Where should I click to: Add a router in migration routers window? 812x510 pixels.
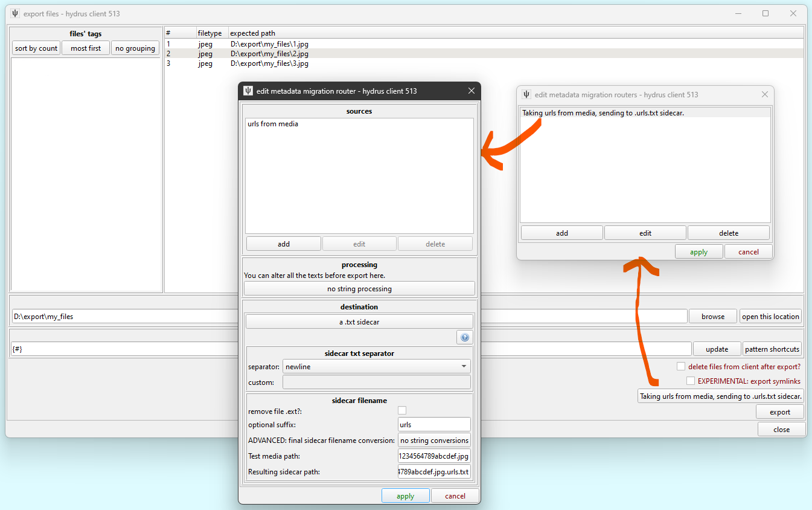tap(562, 233)
